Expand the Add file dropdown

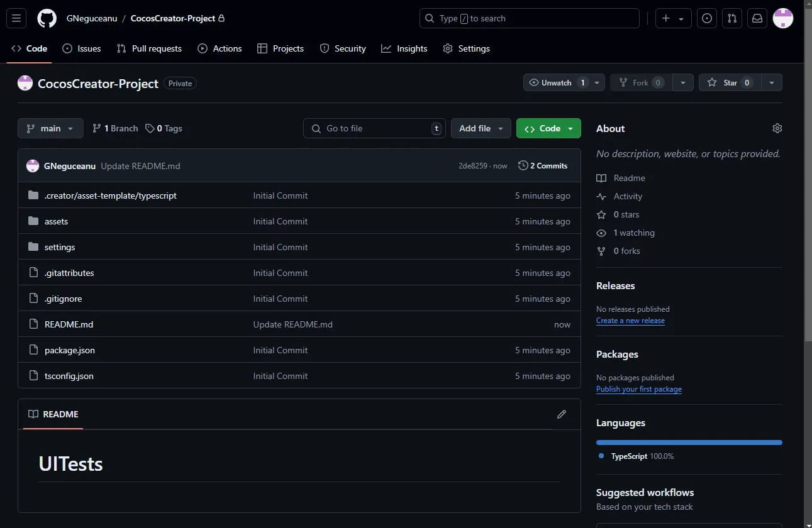click(481, 128)
